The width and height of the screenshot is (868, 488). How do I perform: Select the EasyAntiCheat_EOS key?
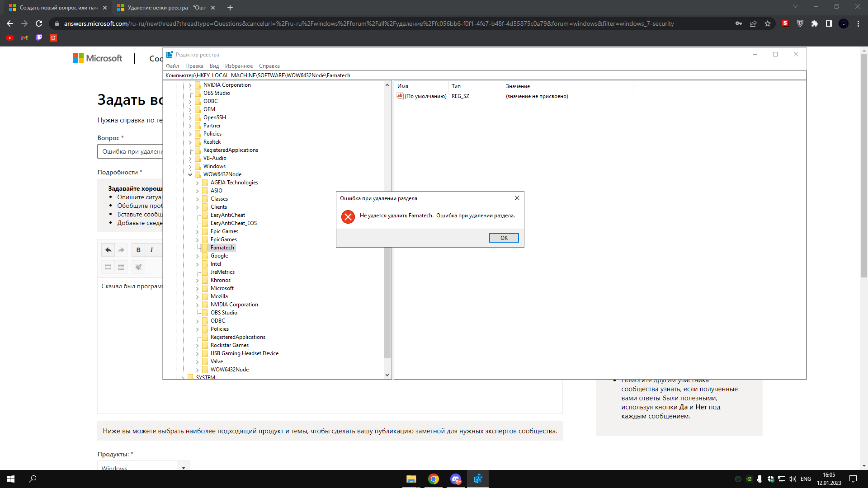tap(233, 223)
